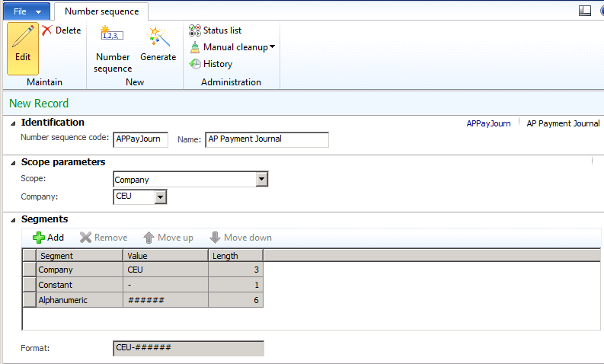Expand the Manual cleanup dropdown
Viewport: 604px width, 364px height.
pyautogui.click(x=272, y=47)
